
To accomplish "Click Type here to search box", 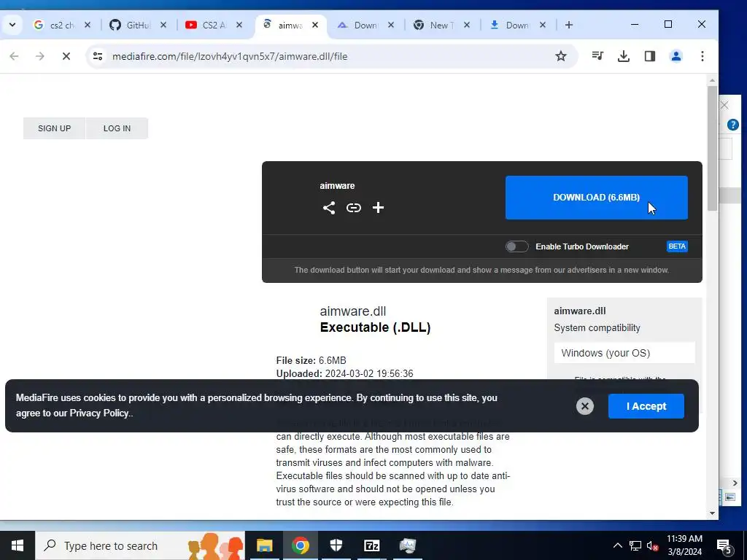I will (x=141, y=545).
